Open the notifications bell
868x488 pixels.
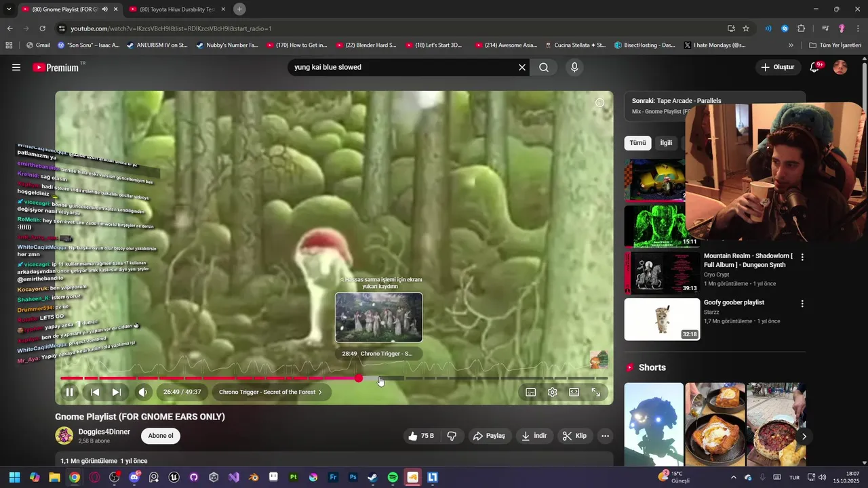pos(815,67)
